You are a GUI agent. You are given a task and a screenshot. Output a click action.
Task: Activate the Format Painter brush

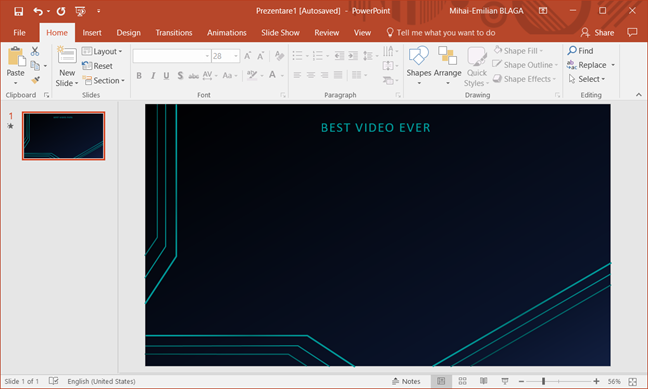(x=35, y=79)
